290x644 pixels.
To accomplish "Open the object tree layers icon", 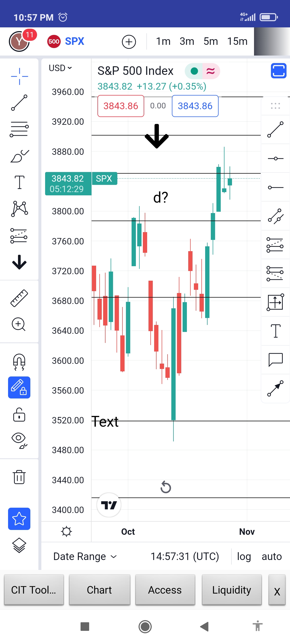I will pos(19,545).
